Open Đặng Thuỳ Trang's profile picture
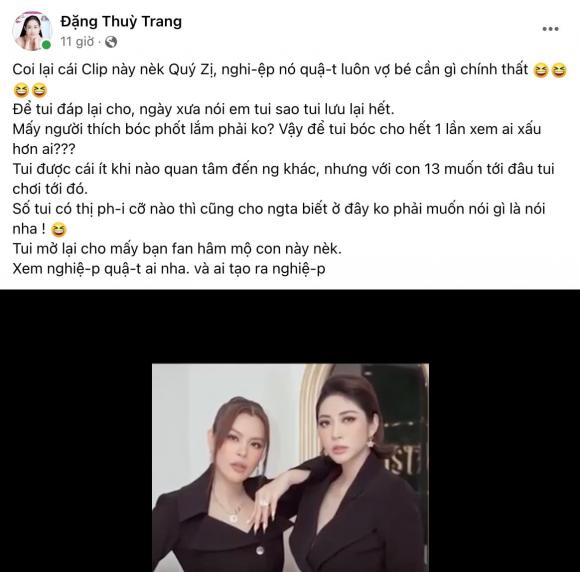580x572 pixels. click(32, 31)
